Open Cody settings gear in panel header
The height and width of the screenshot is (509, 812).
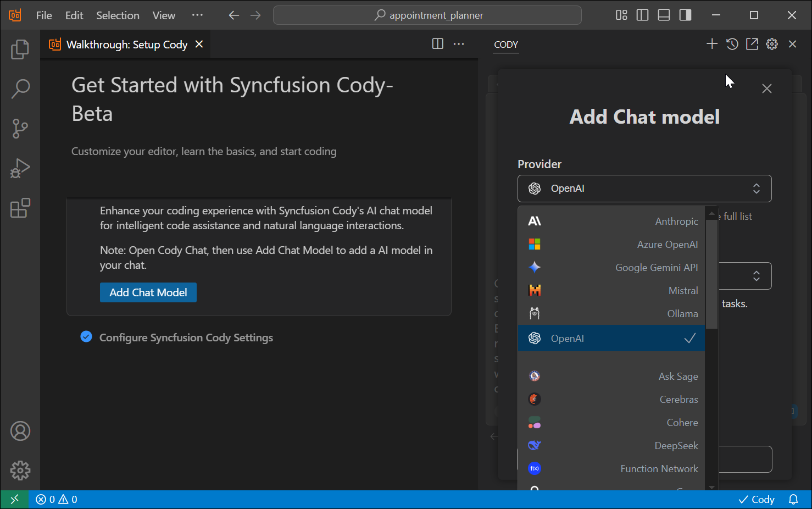(772, 44)
